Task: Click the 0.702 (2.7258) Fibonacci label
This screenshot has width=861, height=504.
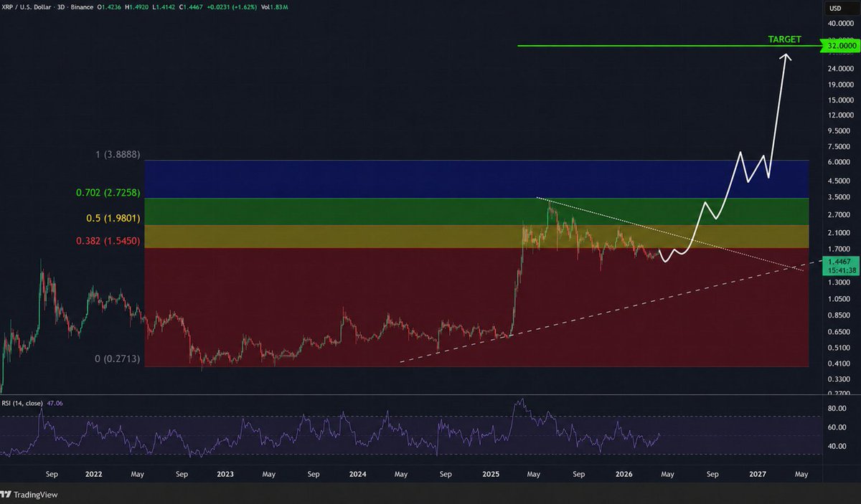Action: point(108,192)
